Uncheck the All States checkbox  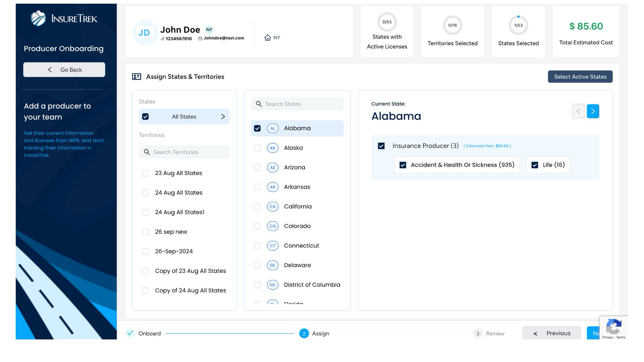pos(145,117)
